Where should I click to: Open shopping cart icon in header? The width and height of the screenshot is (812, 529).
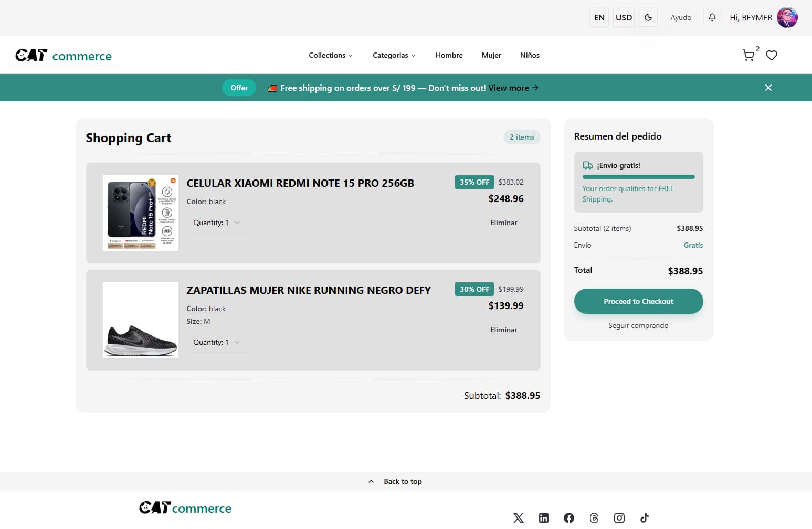point(749,55)
